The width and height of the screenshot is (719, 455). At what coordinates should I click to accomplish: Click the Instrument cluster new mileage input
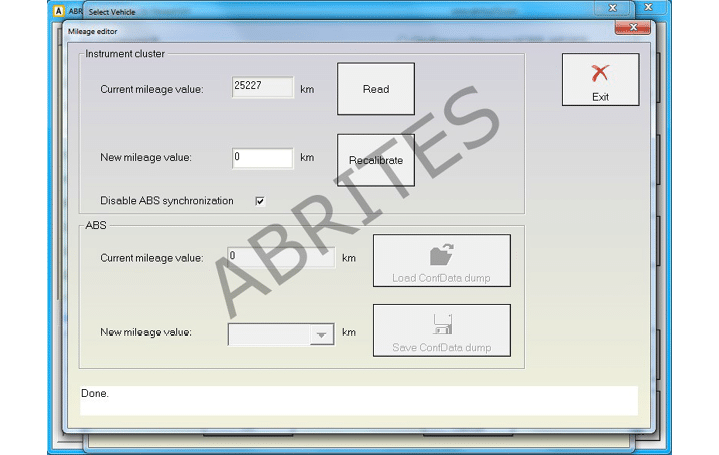tap(262, 158)
